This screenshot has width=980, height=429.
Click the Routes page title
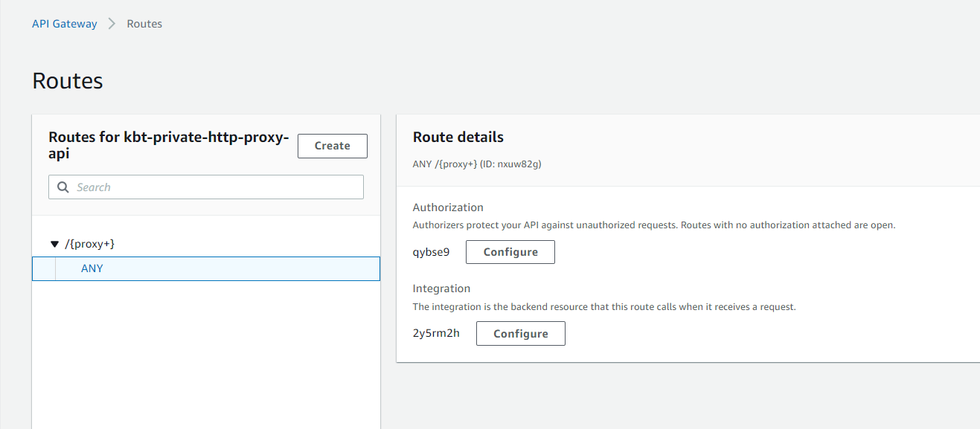point(68,80)
